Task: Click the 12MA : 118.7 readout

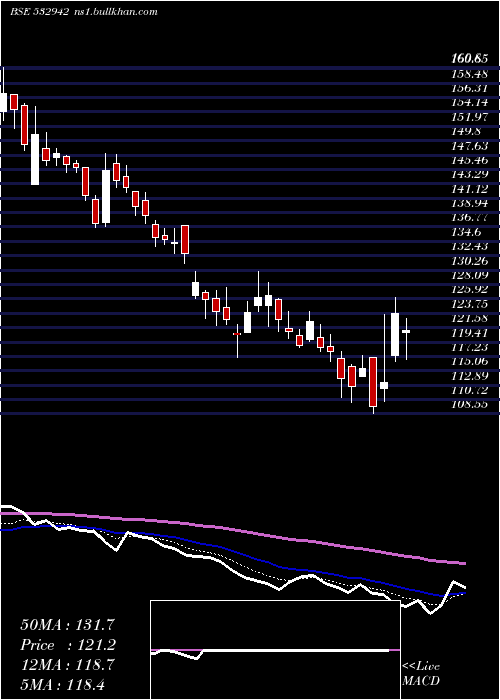Action: (x=67, y=665)
